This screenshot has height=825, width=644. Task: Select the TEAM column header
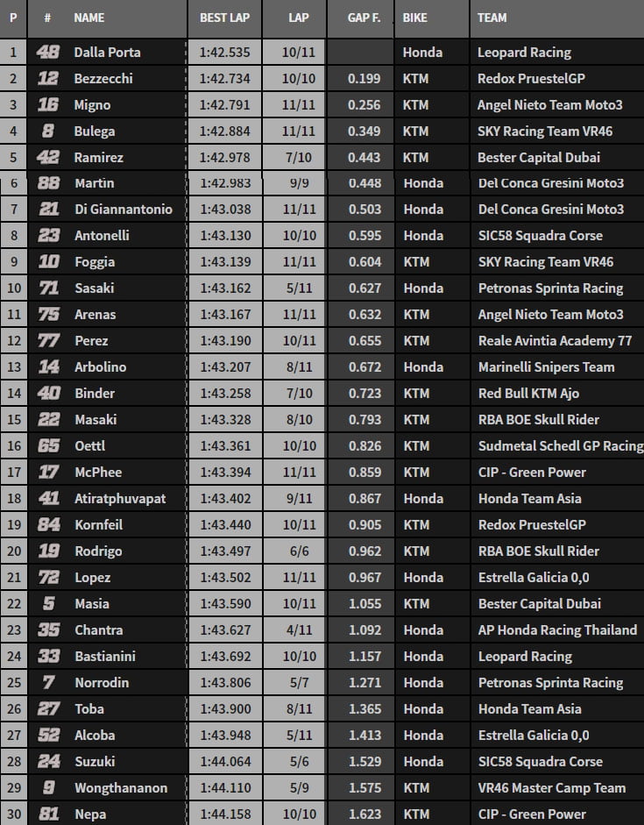pos(492,18)
